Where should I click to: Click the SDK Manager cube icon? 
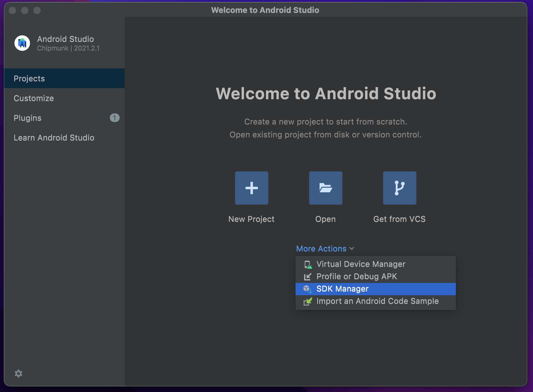[308, 289]
